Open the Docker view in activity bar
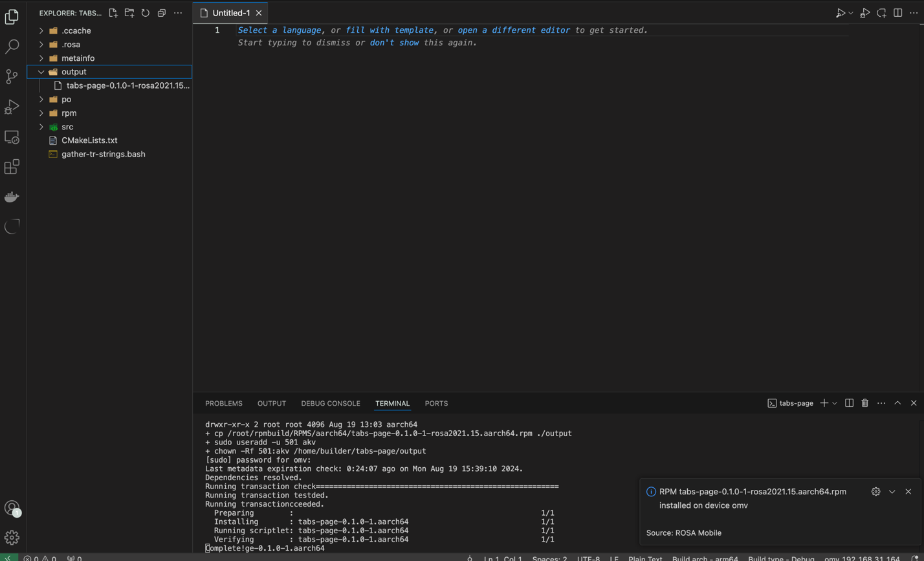924x561 pixels. click(12, 197)
